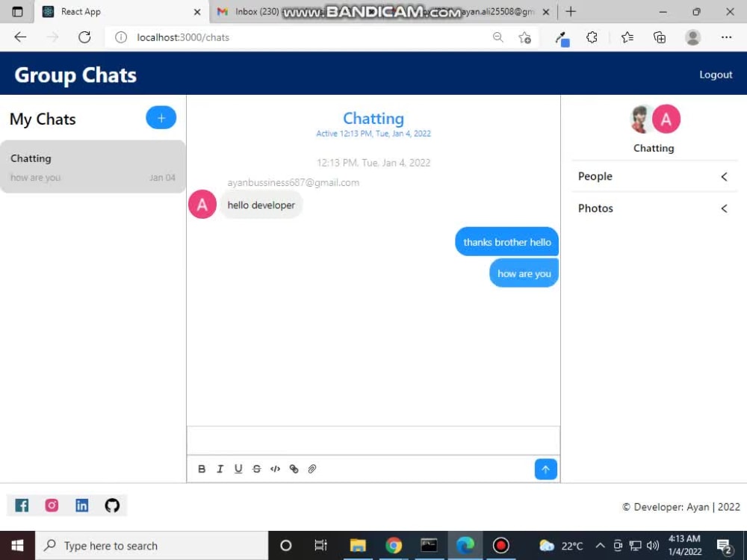Screen dimensions: 747x560
Task: Insert a link in message editor
Action: point(294,469)
